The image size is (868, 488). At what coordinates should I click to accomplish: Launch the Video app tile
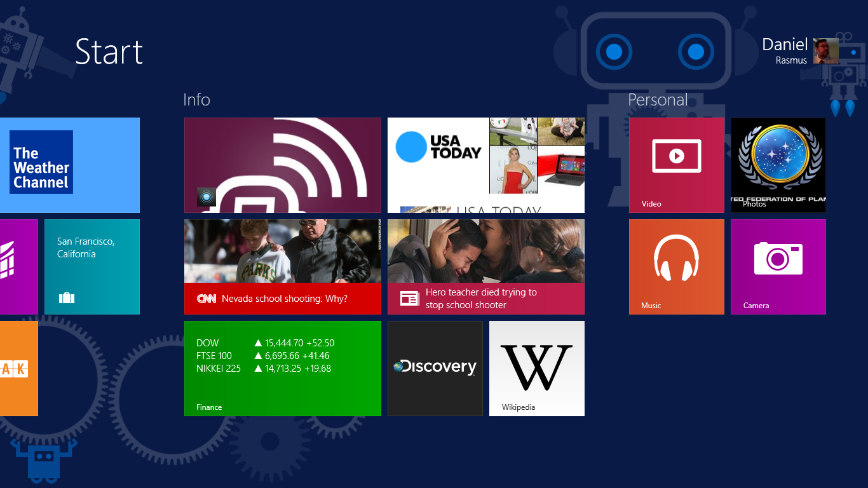tap(677, 165)
